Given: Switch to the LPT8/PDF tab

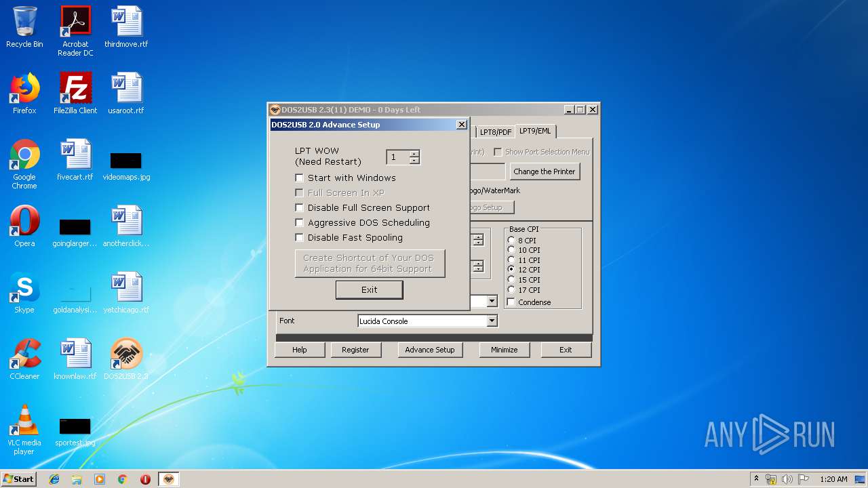Looking at the screenshot, I should point(496,132).
